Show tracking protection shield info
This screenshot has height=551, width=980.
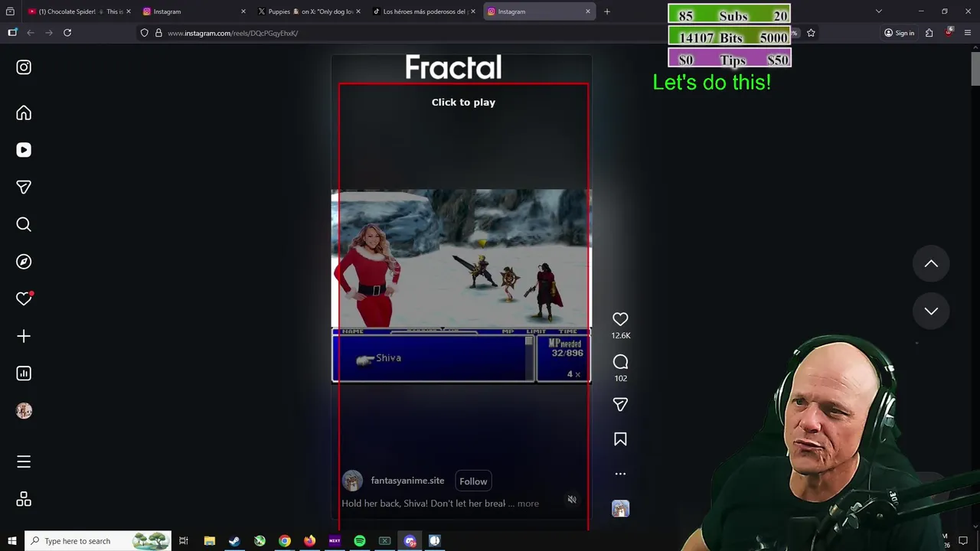[144, 33]
